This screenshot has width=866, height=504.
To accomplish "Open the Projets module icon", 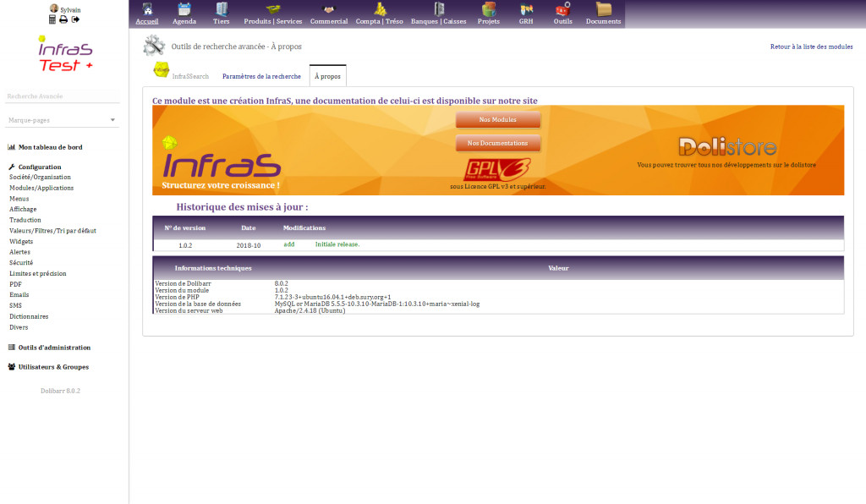I will [488, 8].
